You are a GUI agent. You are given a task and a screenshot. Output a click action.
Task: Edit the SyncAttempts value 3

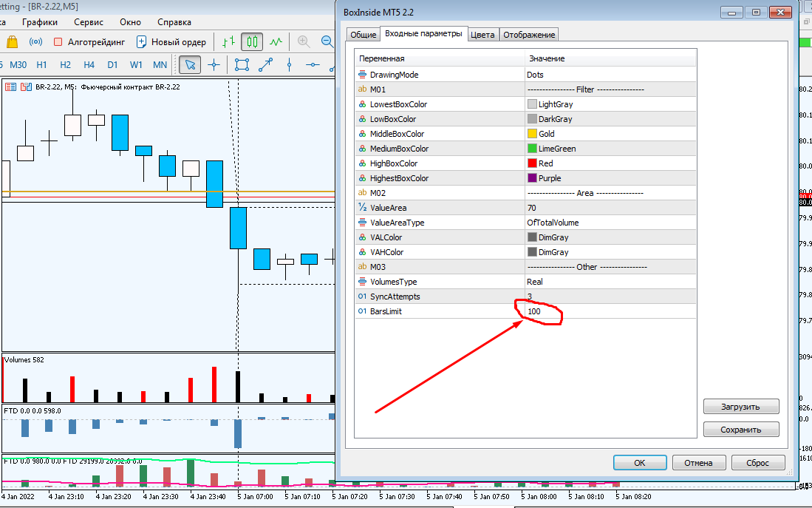point(610,297)
